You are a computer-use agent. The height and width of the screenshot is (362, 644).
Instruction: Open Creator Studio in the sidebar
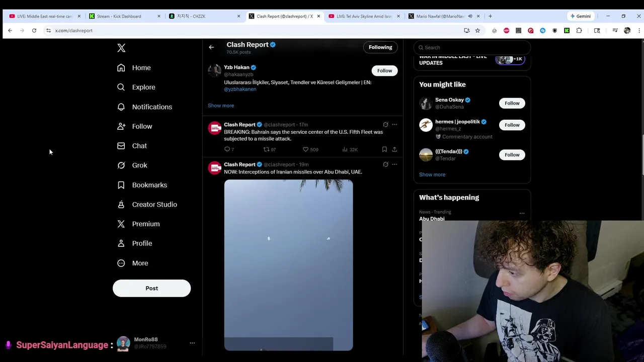point(147,204)
